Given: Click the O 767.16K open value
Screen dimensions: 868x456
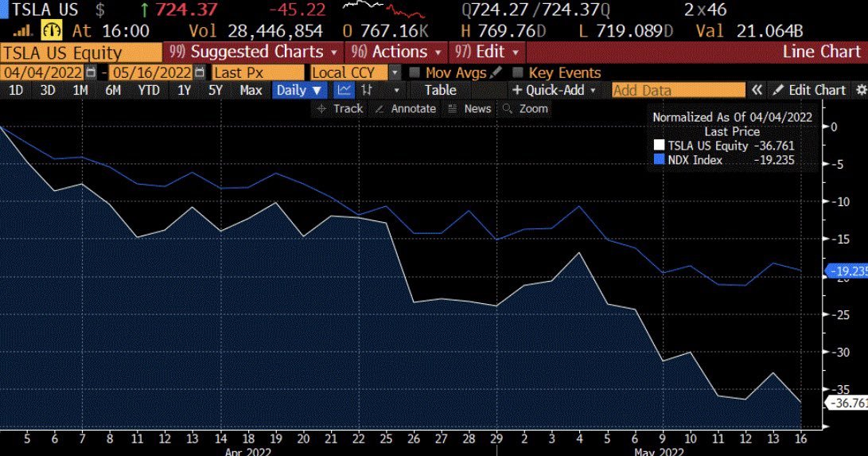Looking at the screenshot, I should pos(386,31).
